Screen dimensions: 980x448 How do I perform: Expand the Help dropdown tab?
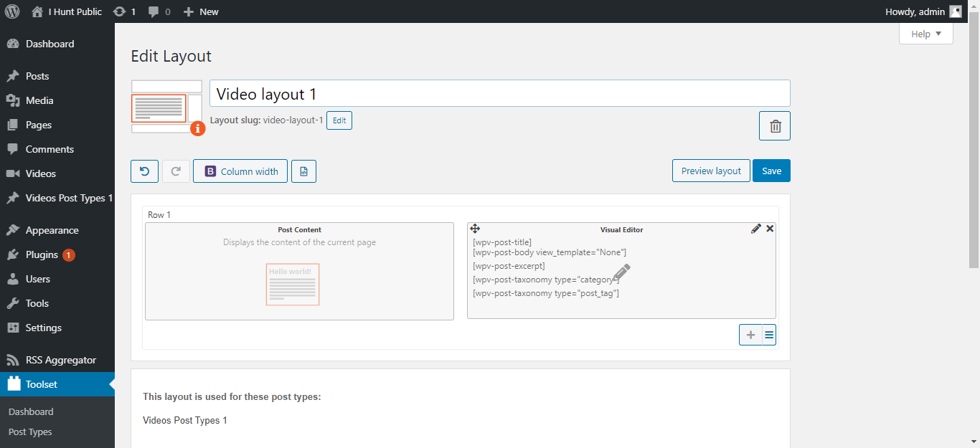pyautogui.click(x=926, y=34)
